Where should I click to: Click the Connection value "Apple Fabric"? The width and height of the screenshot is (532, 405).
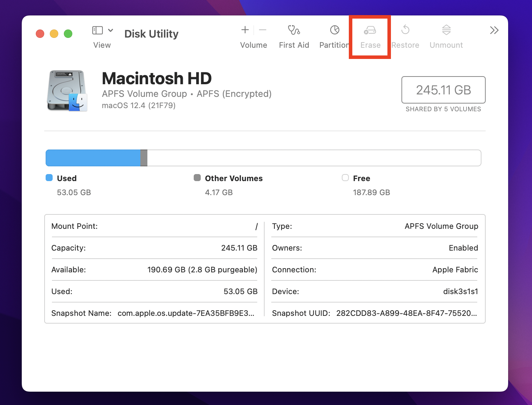(x=455, y=270)
